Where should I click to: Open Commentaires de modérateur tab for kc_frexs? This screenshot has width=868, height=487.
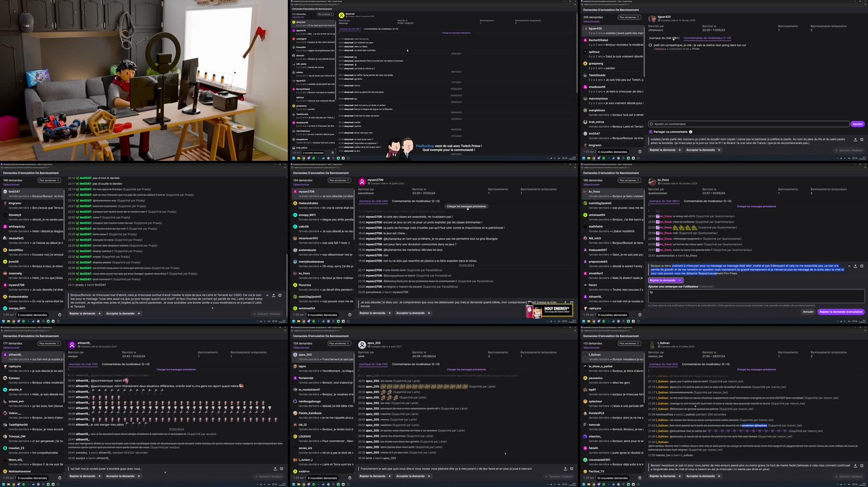tap(707, 201)
